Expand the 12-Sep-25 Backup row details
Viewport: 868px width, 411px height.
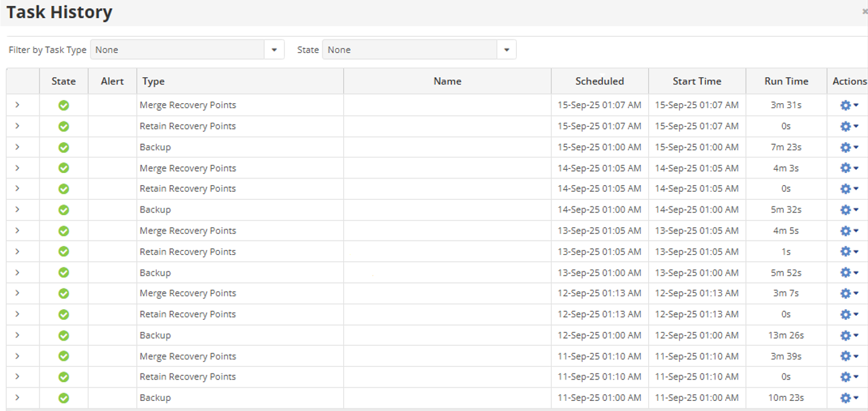(17, 335)
